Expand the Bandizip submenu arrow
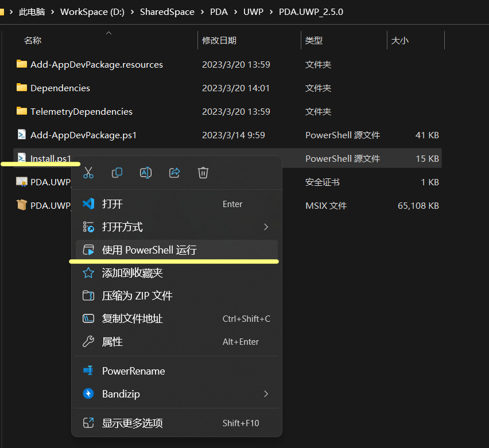 266,394
